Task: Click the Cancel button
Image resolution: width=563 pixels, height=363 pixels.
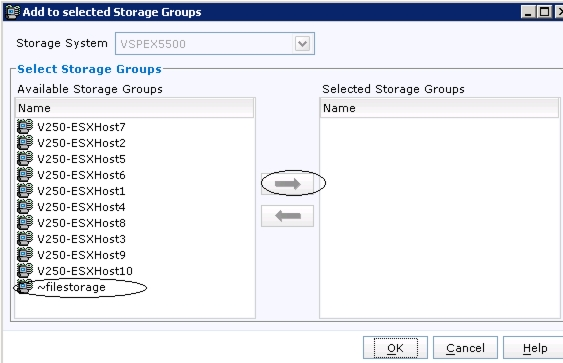Action: pos(465,348)
